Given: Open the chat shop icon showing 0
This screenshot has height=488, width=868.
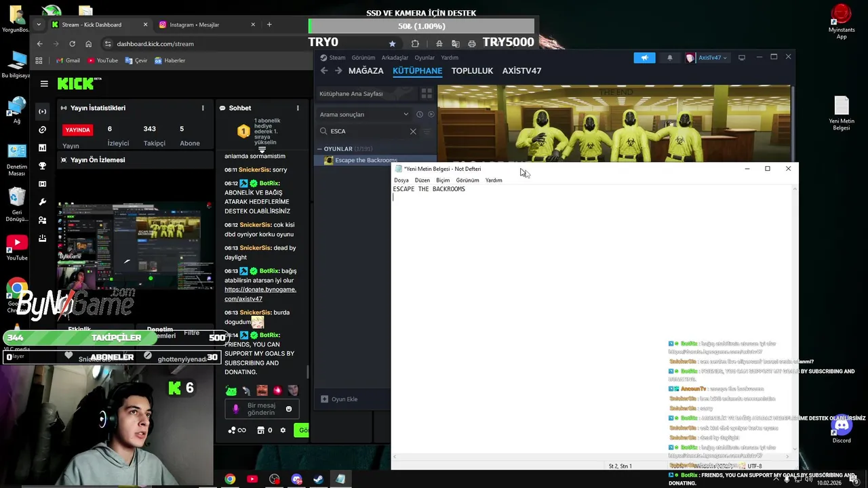Looking at the screenshot, I should pos(264,430).
